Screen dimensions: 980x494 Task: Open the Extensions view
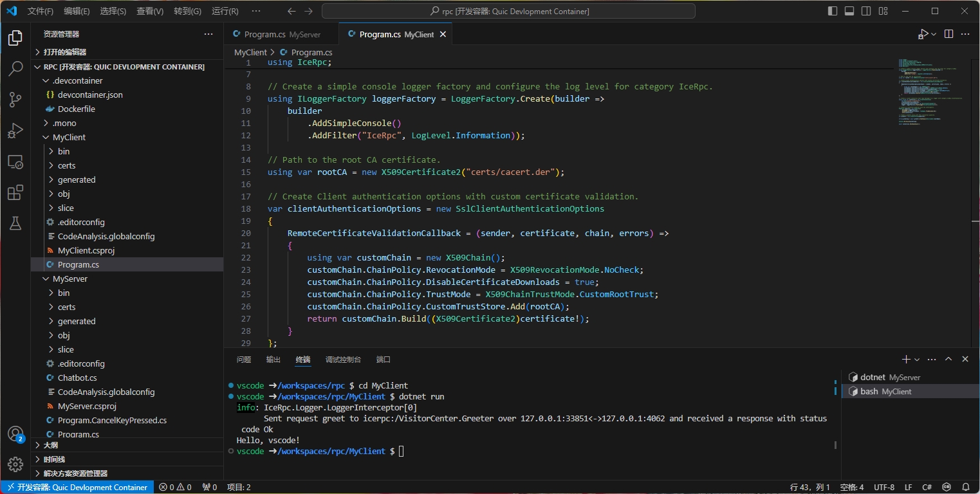click(x=15, y=192)
